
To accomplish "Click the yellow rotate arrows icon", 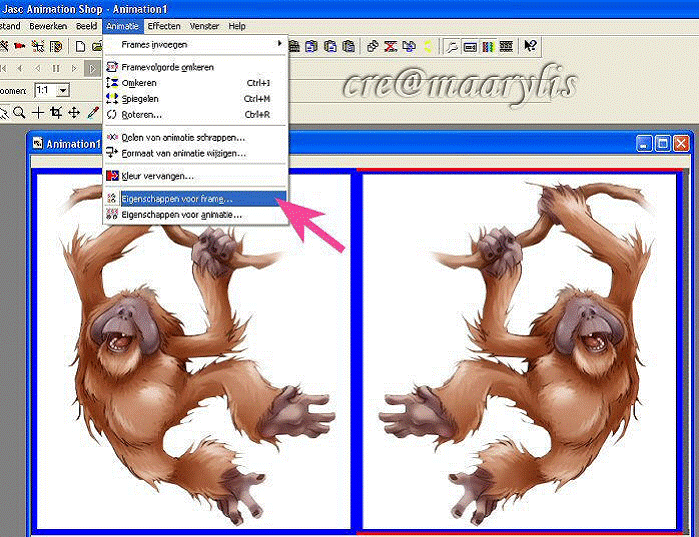I will point(428,46).
